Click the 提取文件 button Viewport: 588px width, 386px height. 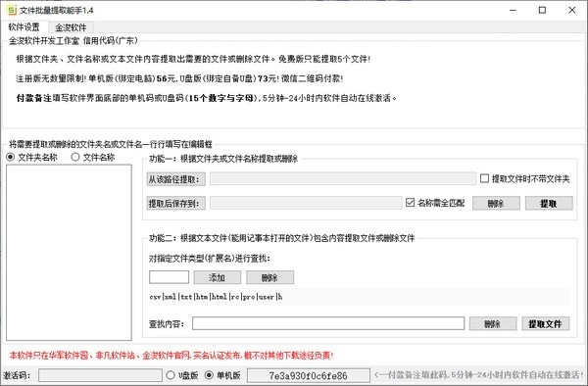(x=545, y=323)
